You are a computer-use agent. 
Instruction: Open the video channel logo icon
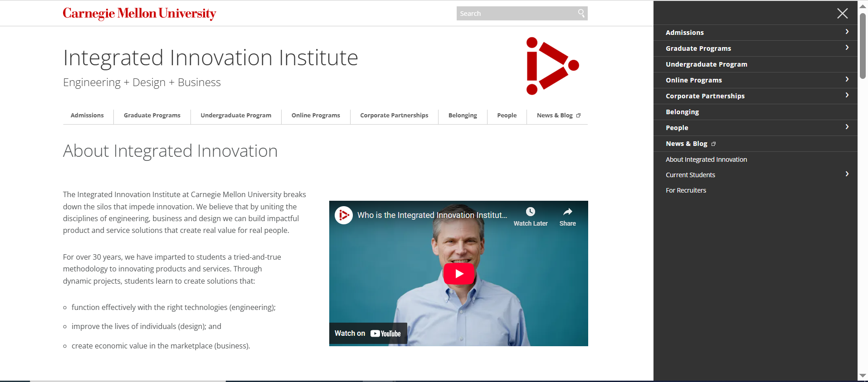(x=344, y=215)
